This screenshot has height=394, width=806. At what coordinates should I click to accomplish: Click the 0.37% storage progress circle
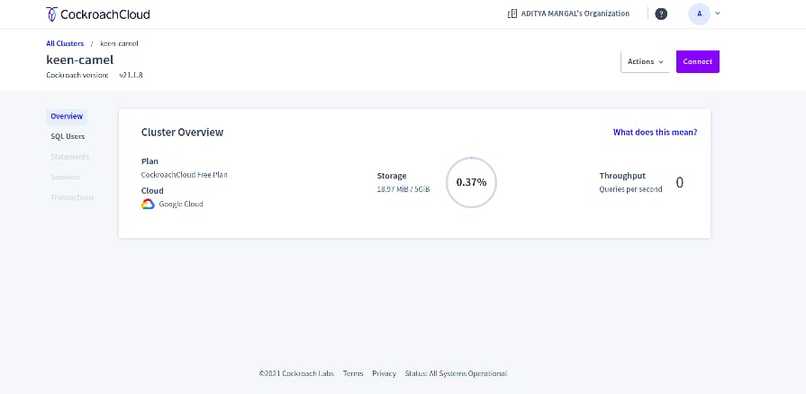471,183
